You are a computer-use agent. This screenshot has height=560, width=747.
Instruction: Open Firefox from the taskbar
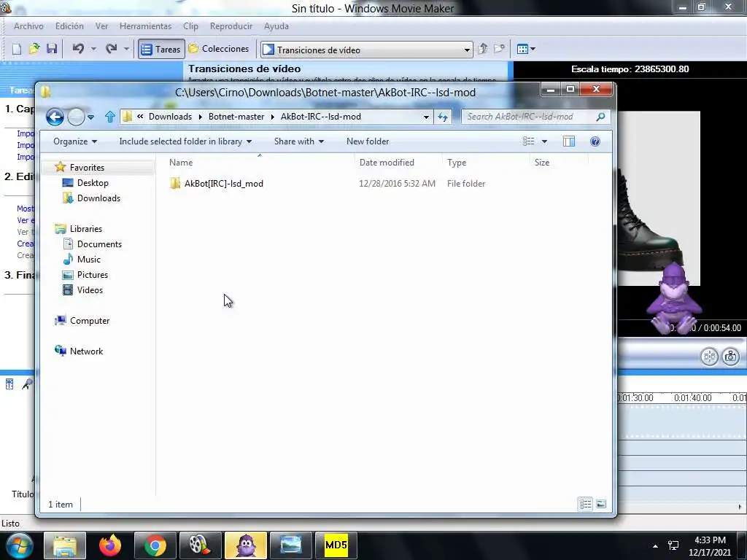110,545
